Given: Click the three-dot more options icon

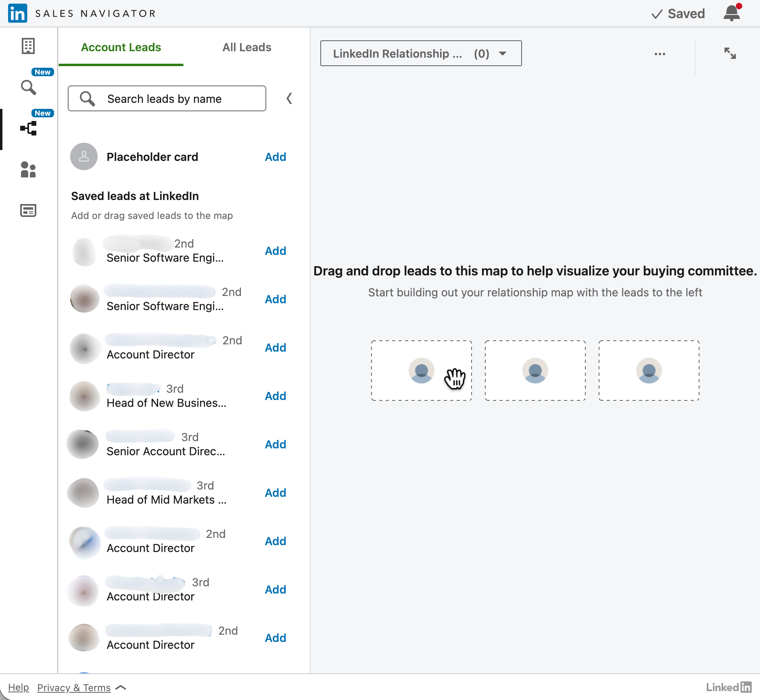Looking at the screenshot, I should [x=660, y=54].
